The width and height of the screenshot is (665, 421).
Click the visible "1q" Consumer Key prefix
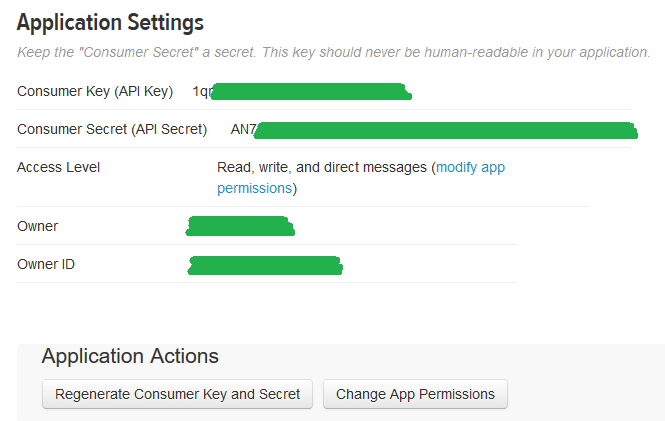[201, 92]
